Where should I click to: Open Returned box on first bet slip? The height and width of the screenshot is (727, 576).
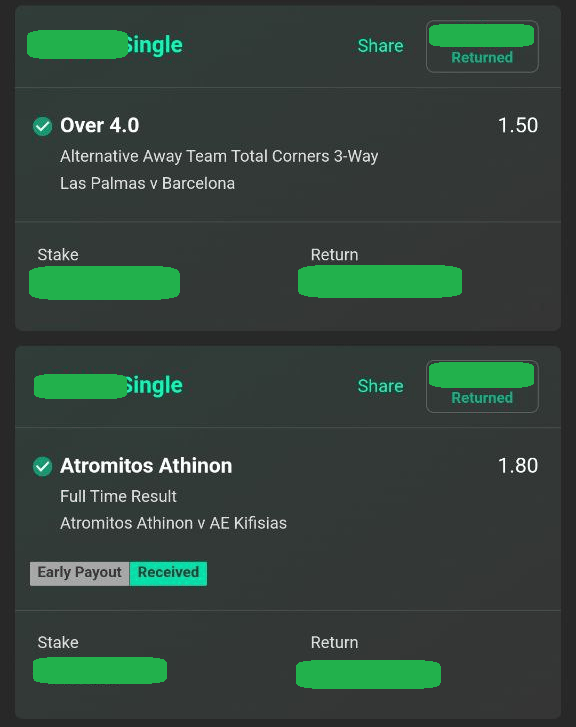coord(482,46)
